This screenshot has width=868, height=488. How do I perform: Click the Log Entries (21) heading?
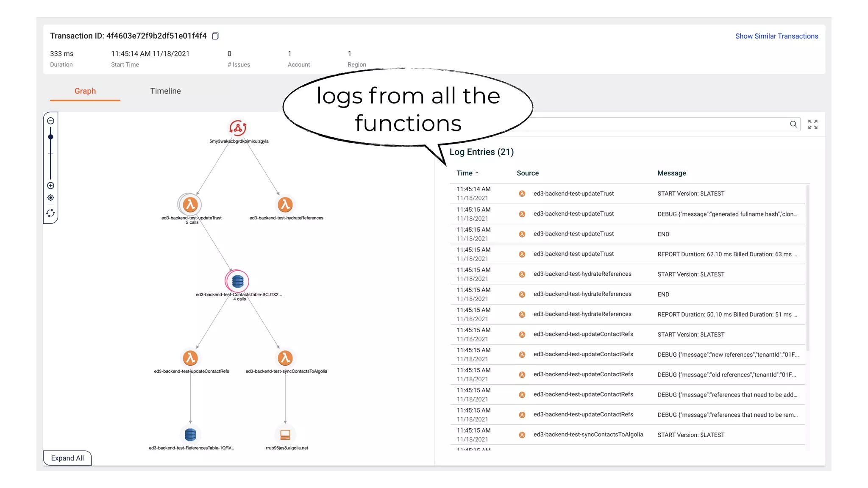point(481,152)
